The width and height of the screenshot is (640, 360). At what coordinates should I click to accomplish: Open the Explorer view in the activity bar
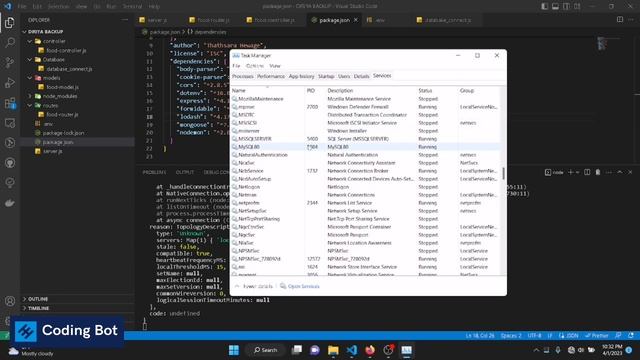[10, 22]
